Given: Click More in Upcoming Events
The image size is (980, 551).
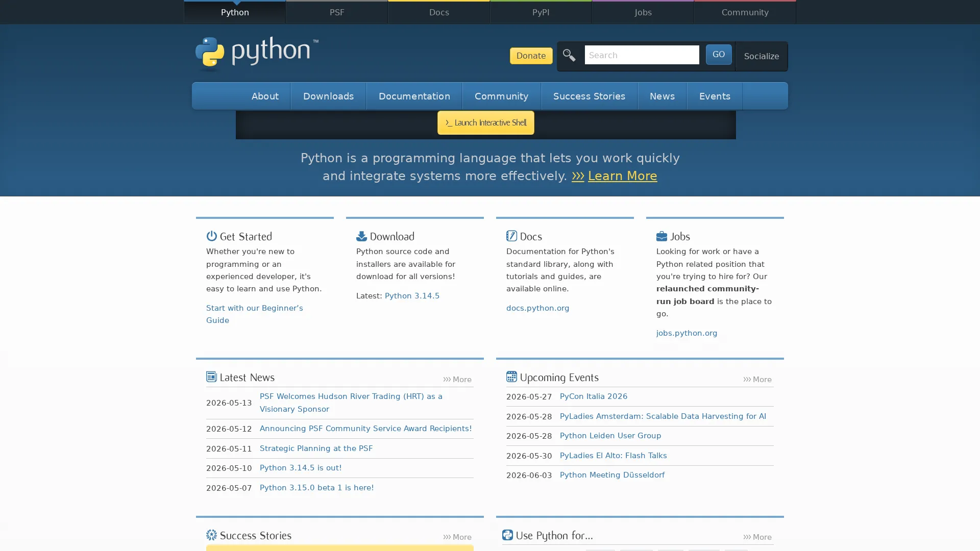Looking at the screenshot, I should (757, 380).
